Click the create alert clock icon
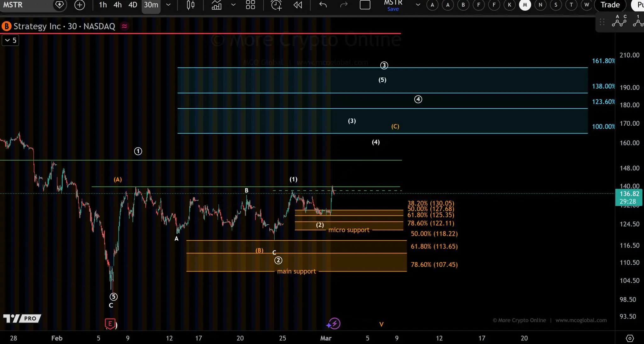This screenshot has height=344, width=644. pos(276,5)
